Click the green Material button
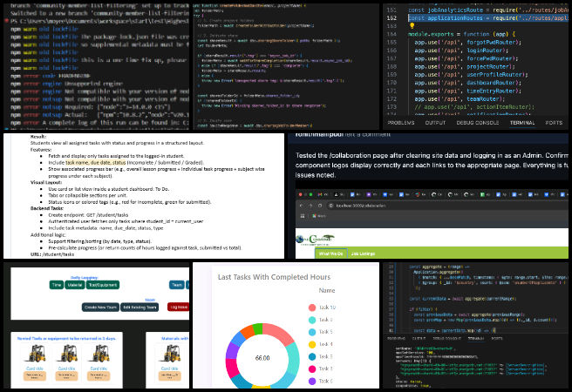The height and width of the screenshot is (392, 572). coord(75,285)
